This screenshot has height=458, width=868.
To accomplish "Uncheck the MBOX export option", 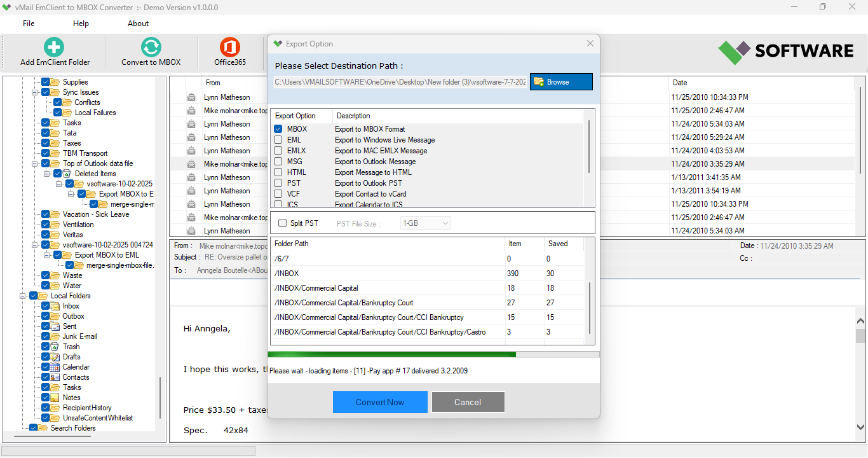I will 278,129.
